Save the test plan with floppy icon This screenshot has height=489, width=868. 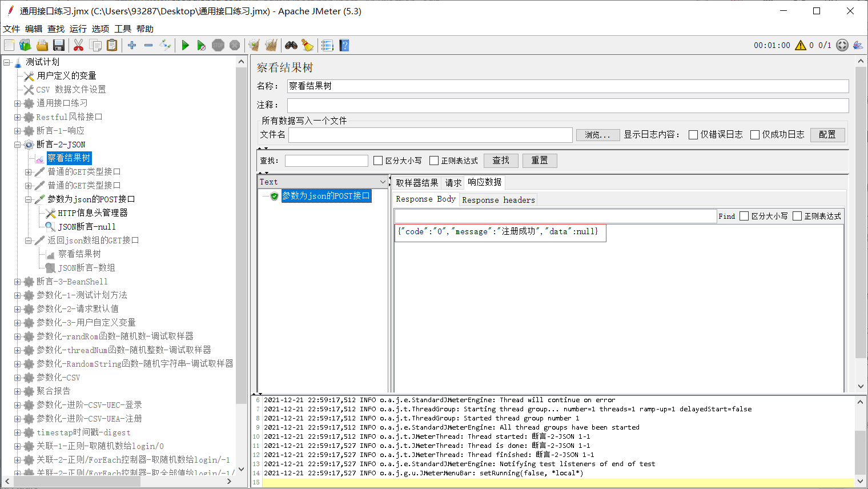pyautogui.click(x=58, y=45)
